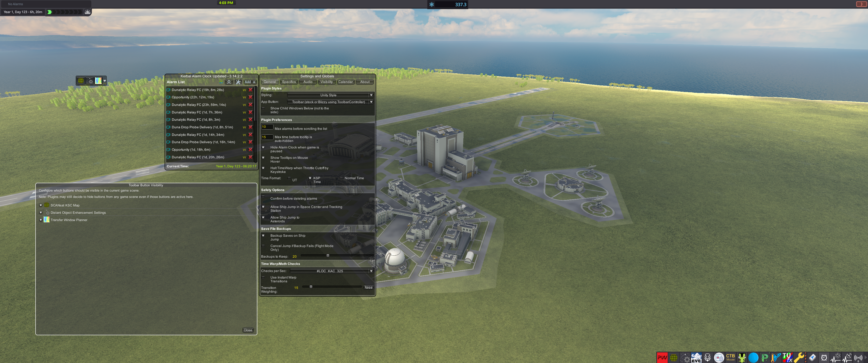Toggle Allow Ship Jump to Asteroids

[x=263, y=218]
